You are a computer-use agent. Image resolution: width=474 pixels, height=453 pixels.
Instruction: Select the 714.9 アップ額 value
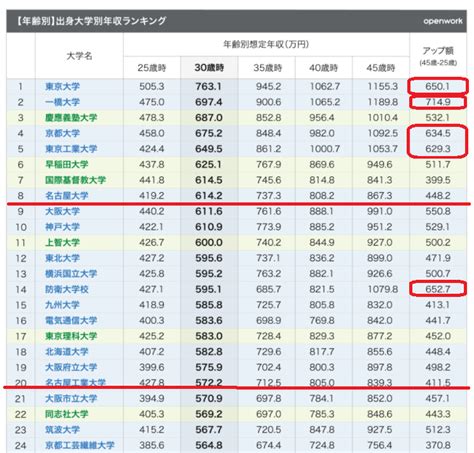[438, 102]
